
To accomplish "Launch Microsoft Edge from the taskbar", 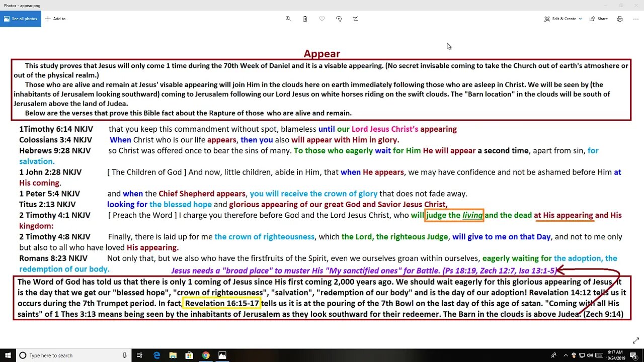I will click(x=157, y=355).
